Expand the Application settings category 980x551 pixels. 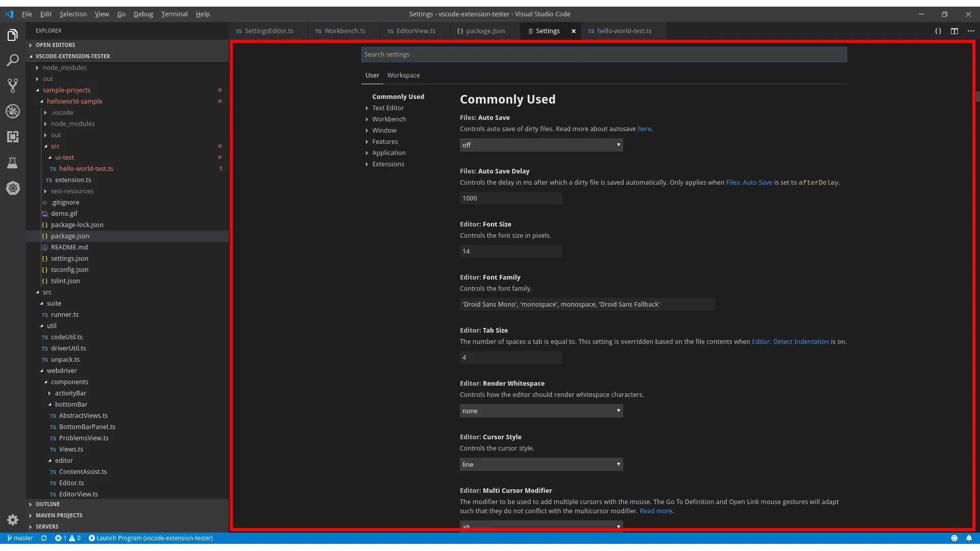click(x=389, y=153)
